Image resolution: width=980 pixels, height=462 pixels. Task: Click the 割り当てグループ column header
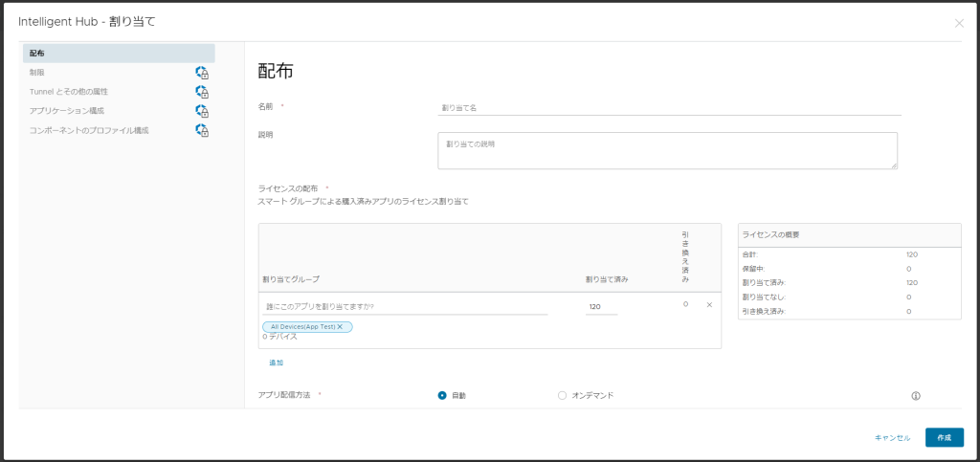click(x=291, y=279)
